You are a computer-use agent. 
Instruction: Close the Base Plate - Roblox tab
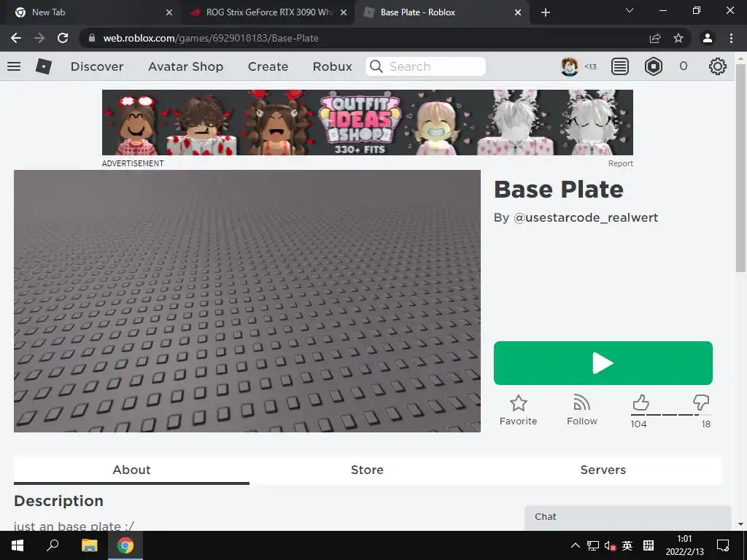click(518, 12)
